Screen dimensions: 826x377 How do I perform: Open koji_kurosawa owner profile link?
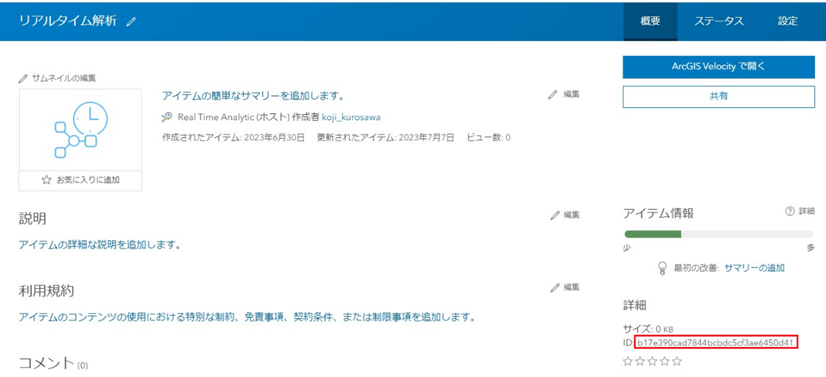coord(351,117)
